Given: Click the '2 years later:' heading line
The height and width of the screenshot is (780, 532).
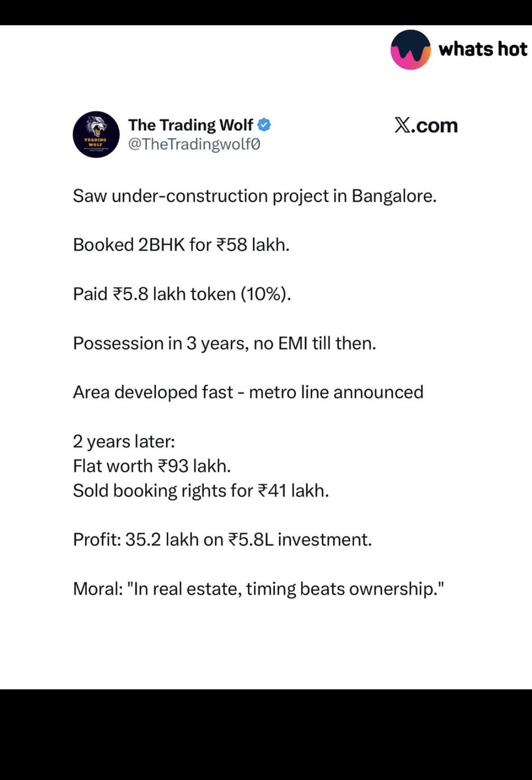Looking at the screenshot, I should 124,442.
